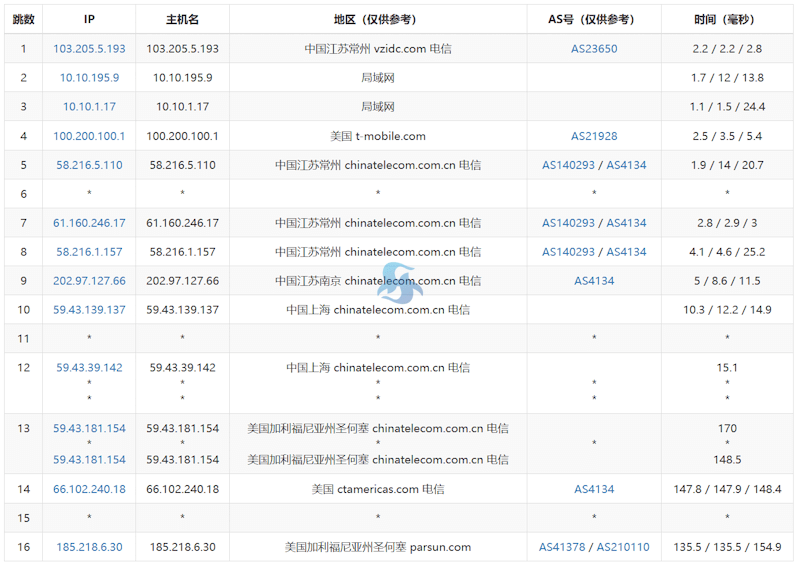Click the IP column header
Image resolution: width=800 pixels, height=566 pixels.
tap(89, 19)
